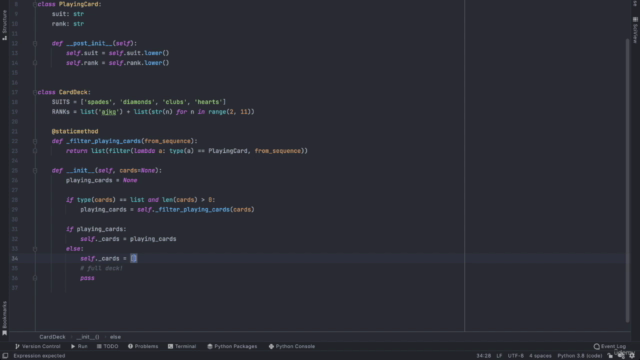
Task: Click the pass statement on line 36
Action: tap(87, 278)
